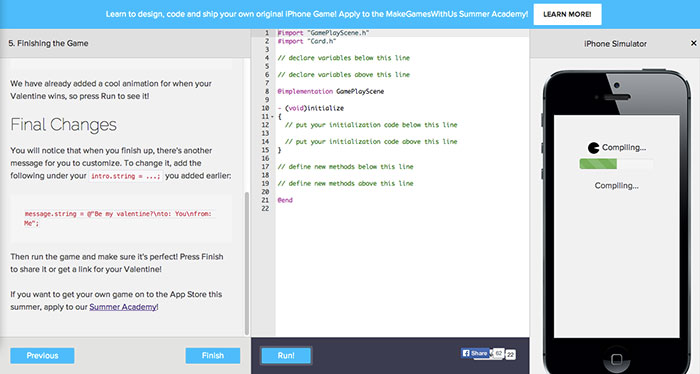700x374 pixels.
Task: Click the 'Final Changes' heading
Action: (x=63, y=125)
